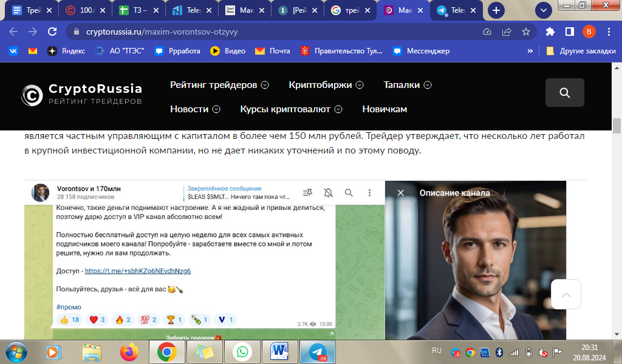Screen dimensions: 622x364
Task: Open the Другие закладки folder
Action: tap(581, 51)
